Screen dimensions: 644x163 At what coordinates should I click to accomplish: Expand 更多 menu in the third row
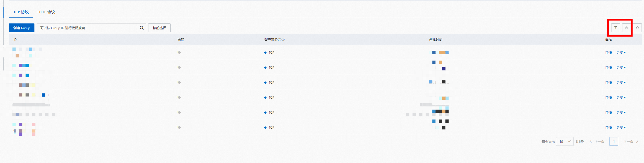pyautogui.click(x=621, y=83)
